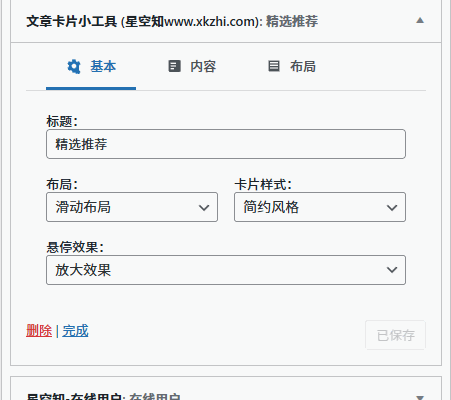Viewport: 451px width, 400px height.
Task: Open the 卡片样式 dropdown showing 简约风格
Action: click(320, 207)
